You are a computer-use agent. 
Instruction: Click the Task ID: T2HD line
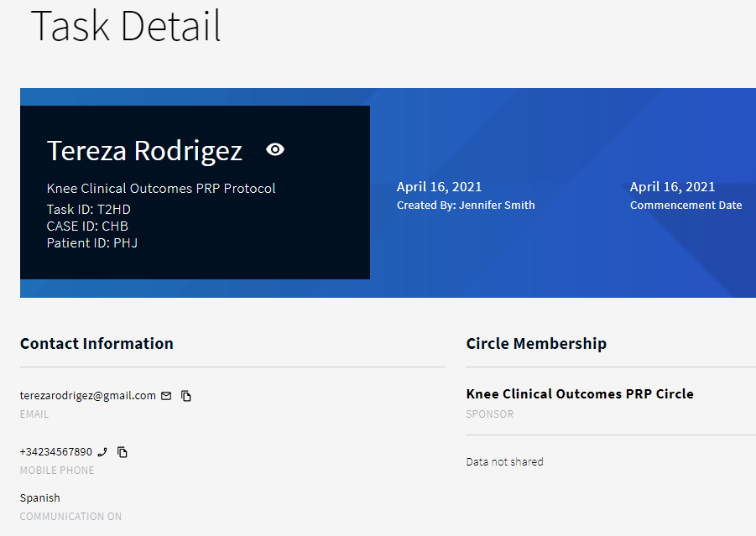tap(88, 210)
